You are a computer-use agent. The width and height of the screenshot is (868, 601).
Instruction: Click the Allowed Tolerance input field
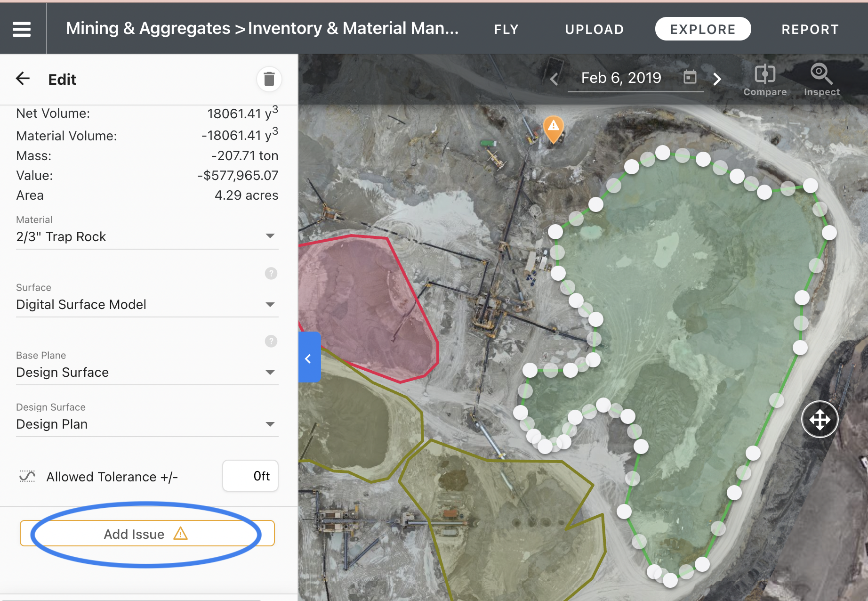tap(250, 476)
